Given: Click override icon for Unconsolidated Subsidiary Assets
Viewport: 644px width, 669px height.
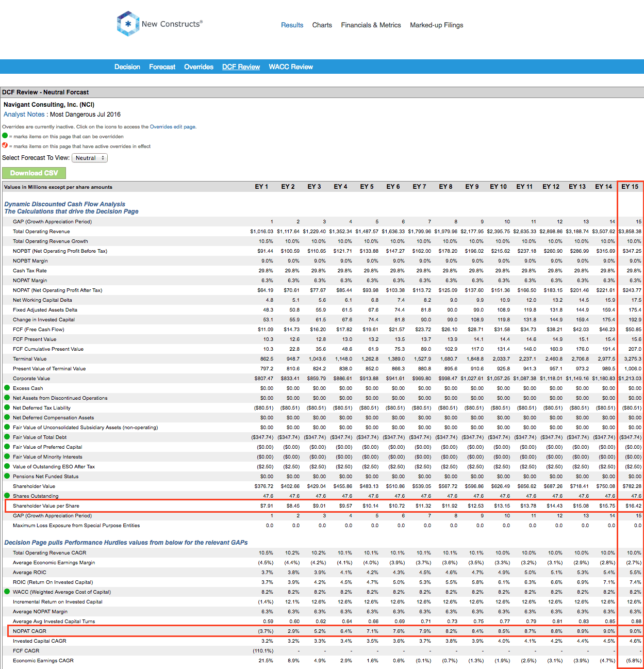Looking at the screenshot, I should tap(7, 427).
